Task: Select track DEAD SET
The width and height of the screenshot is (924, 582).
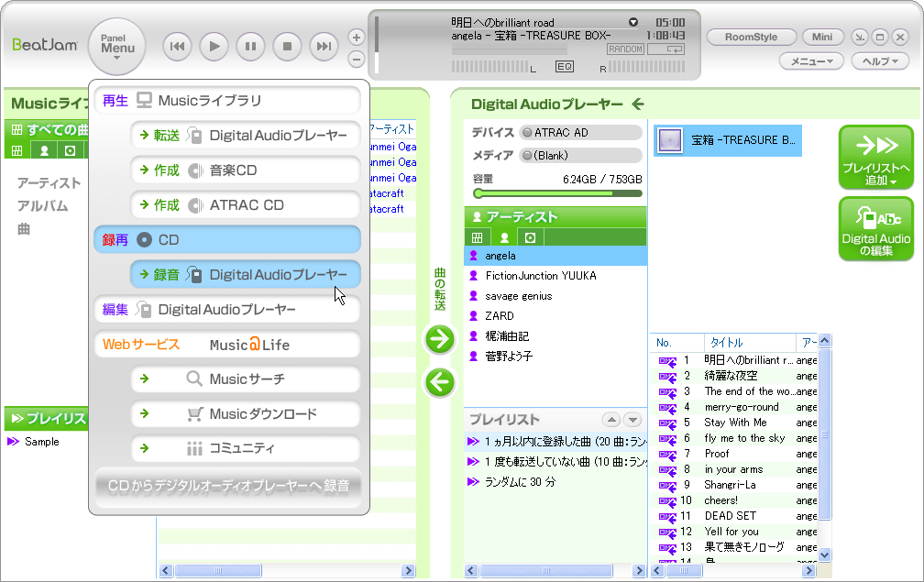Action: 734,515
